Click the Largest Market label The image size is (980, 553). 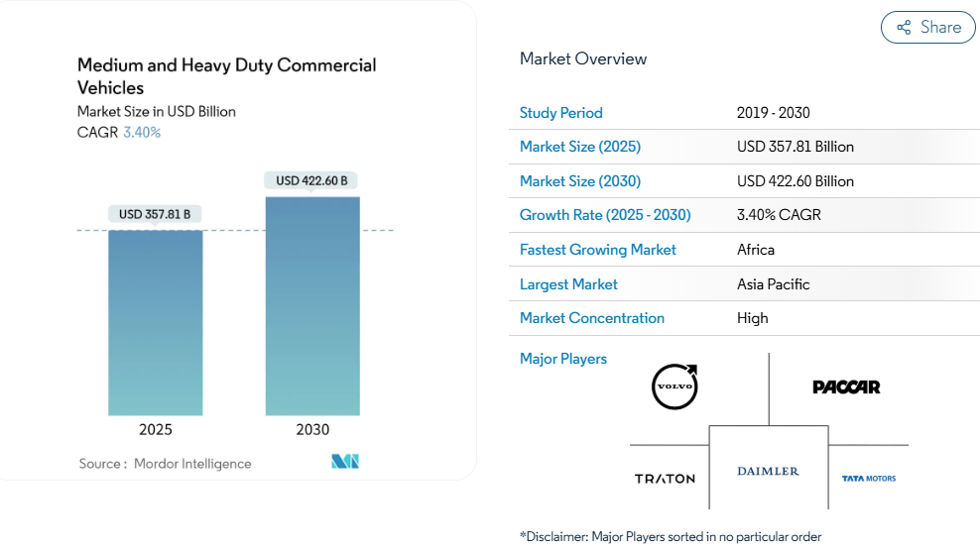(568, 284)
